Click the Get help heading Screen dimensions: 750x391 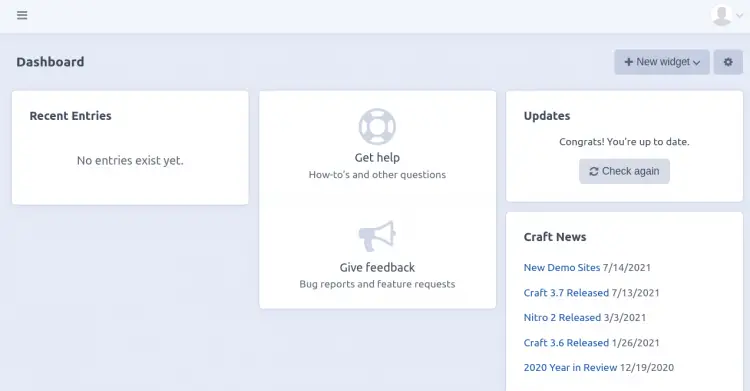tap(377, 157)
